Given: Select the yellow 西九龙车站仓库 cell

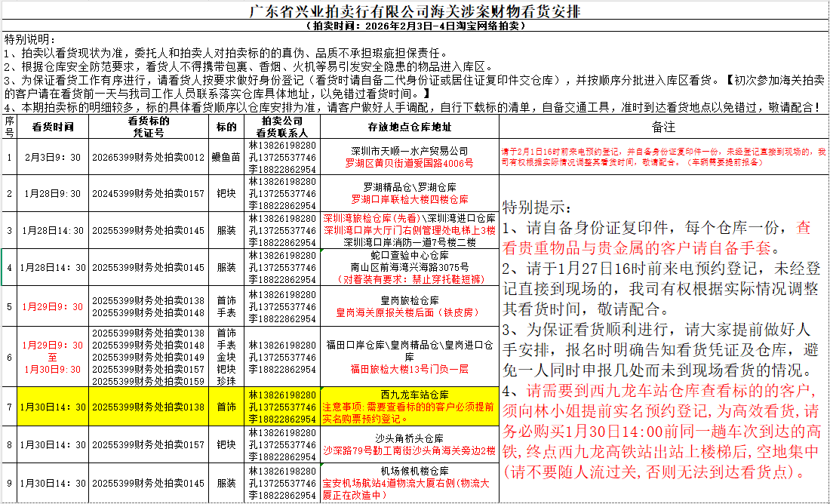Looking at the screenshot, I should click(x=410, y=406).
